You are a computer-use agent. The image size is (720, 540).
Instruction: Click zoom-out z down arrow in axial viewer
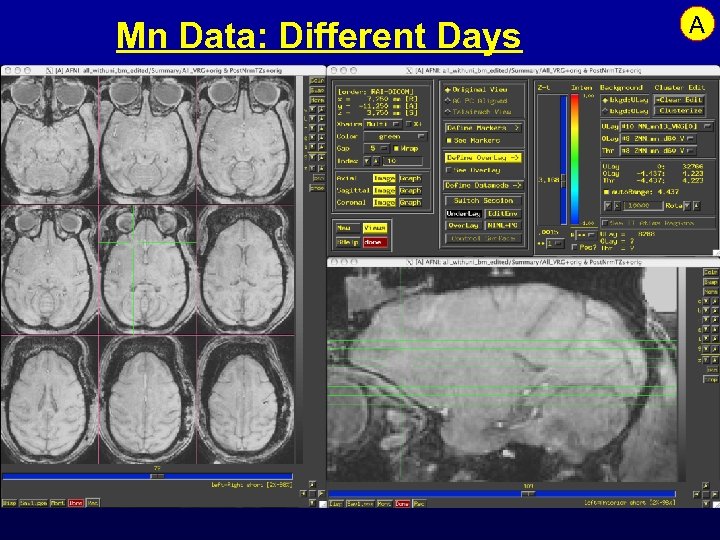point(312,168)
